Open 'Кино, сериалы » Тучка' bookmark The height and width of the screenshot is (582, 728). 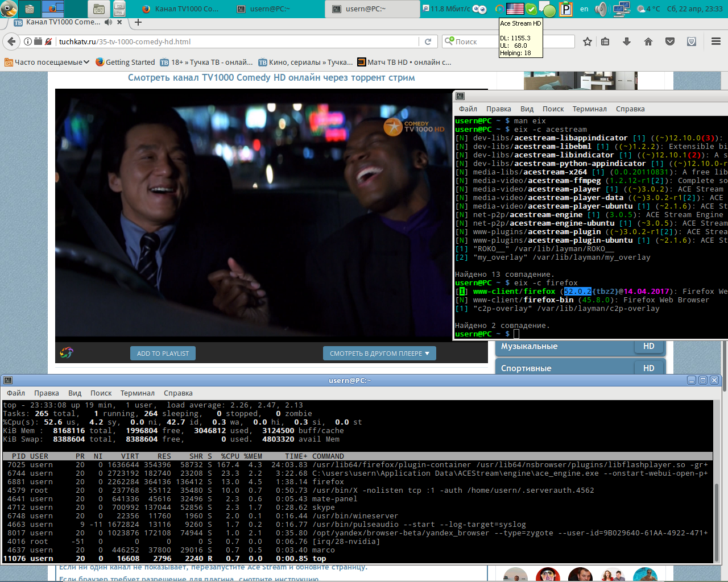305,62
